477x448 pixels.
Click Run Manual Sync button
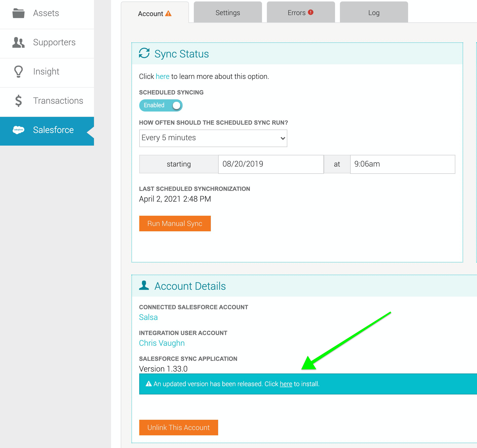(175, 224)
